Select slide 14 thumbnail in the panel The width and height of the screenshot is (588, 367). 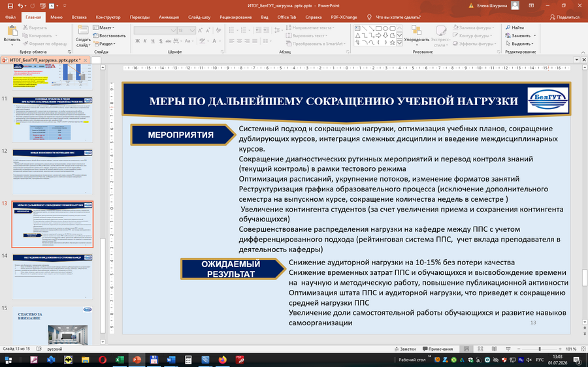click(x=52, y=277)
